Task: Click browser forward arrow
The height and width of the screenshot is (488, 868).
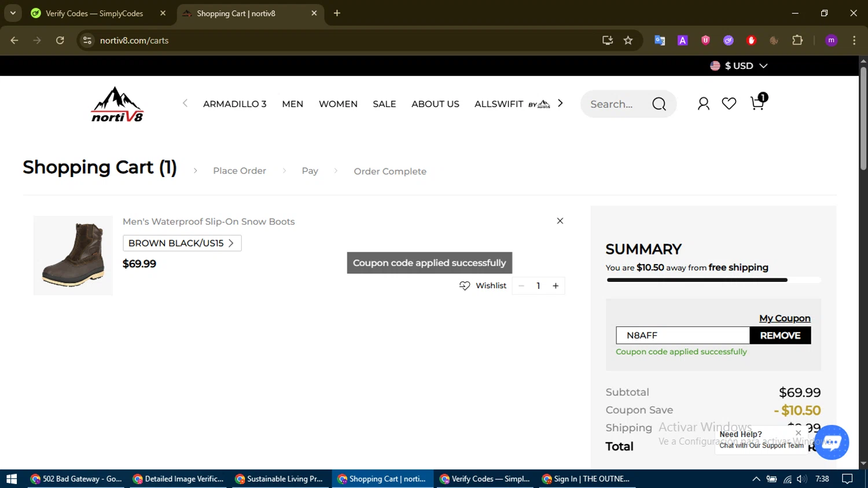Action: [37, 41]
